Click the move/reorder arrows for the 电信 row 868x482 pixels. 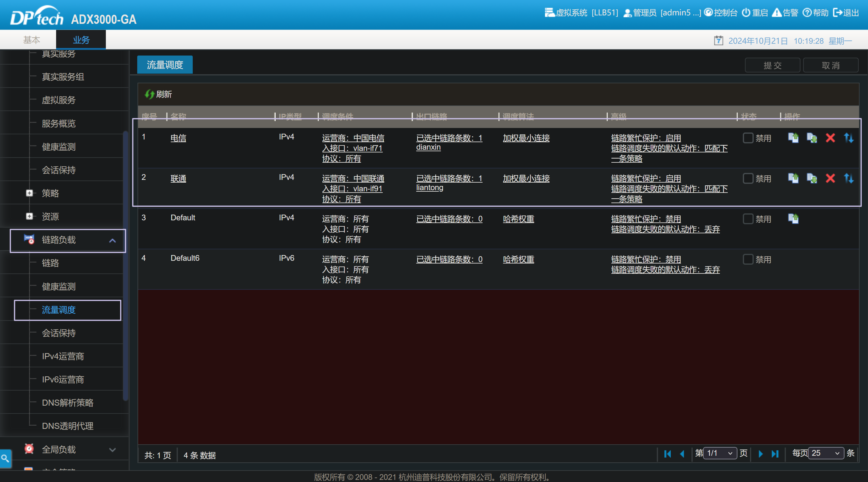coord(848,138)
